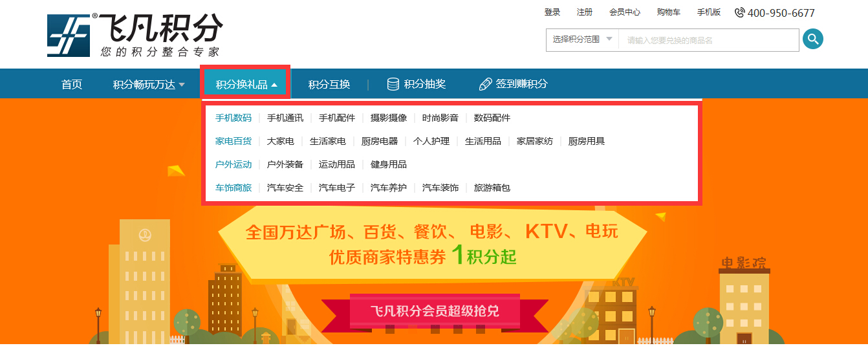Select 户外装备 submenu item
Viewport: 868px width, 359px height.
(285, 164)
